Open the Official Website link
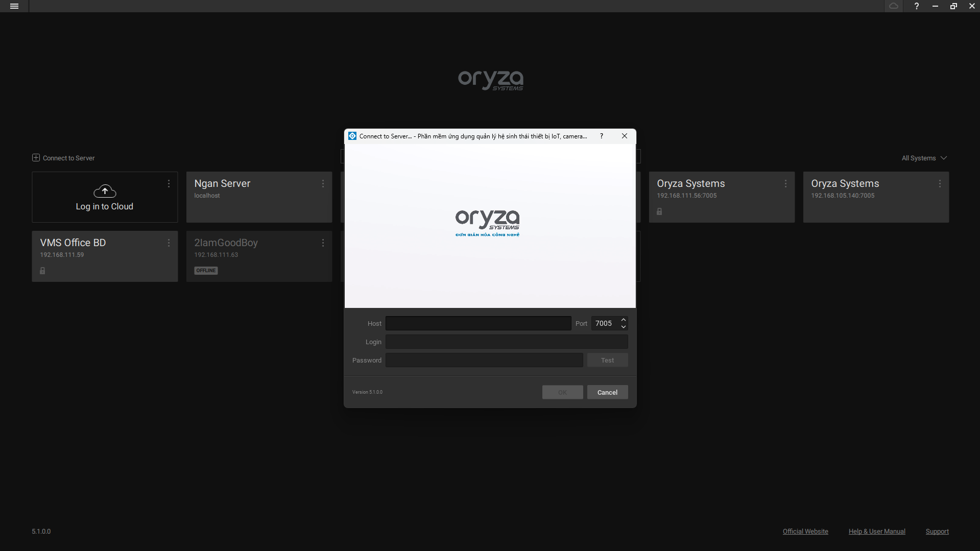 [x=805, y=531]
